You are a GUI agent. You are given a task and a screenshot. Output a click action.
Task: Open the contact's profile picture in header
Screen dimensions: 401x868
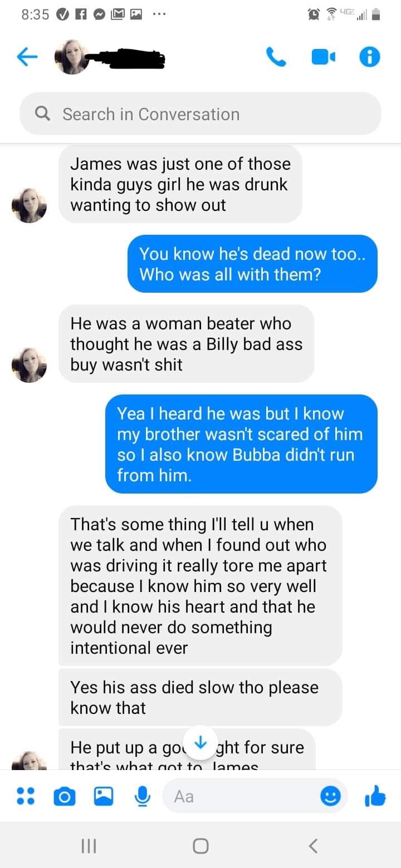[x=72, y=57]
